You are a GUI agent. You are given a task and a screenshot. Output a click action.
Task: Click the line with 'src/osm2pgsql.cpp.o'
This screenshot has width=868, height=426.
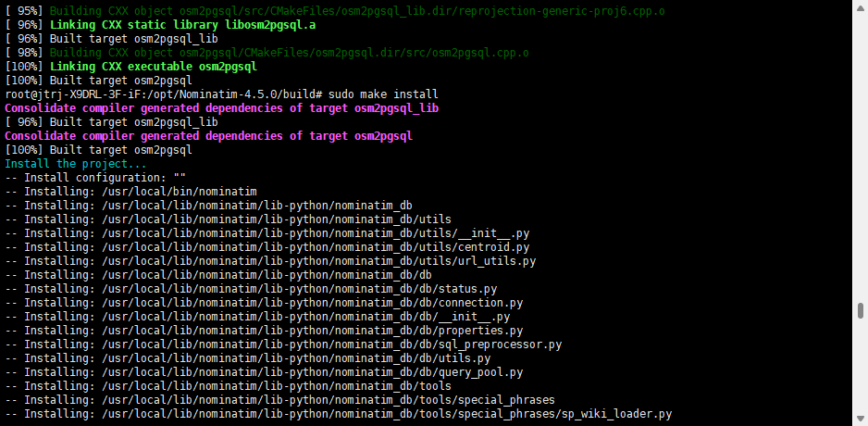267,53
